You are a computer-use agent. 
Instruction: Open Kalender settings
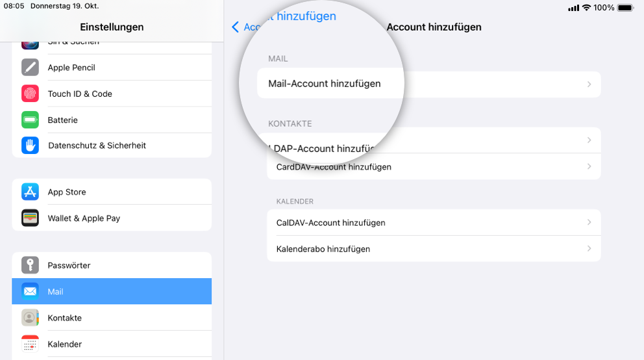click(x=112, y=344)
